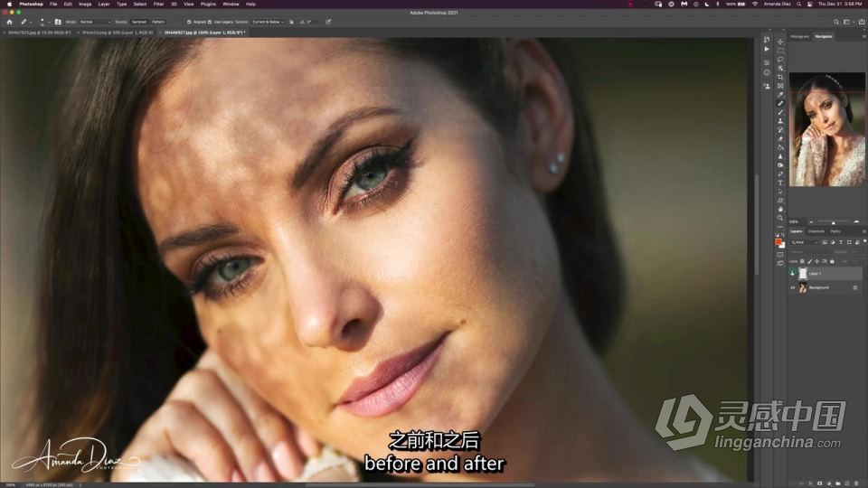The image size is (868, 488).
Task: Select the Eraser tool
Action: (780, 138)
